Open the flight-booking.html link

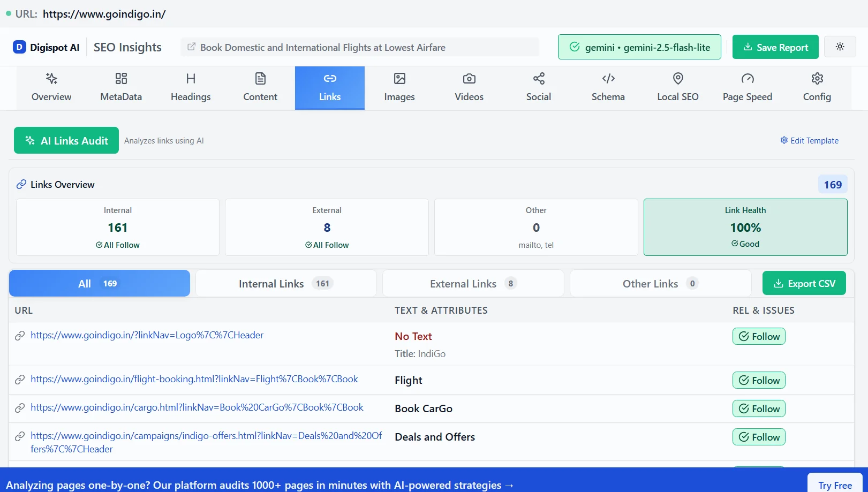point(194,379)
